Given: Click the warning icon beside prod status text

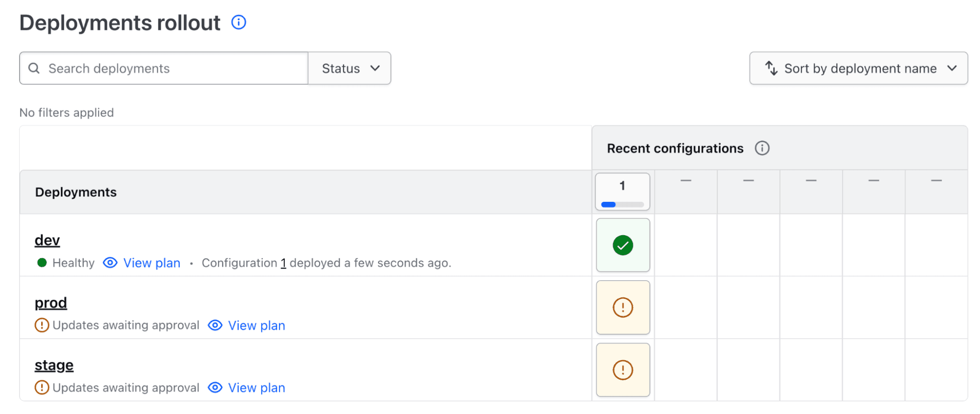Looking at the screenshot, I should 42,325.
